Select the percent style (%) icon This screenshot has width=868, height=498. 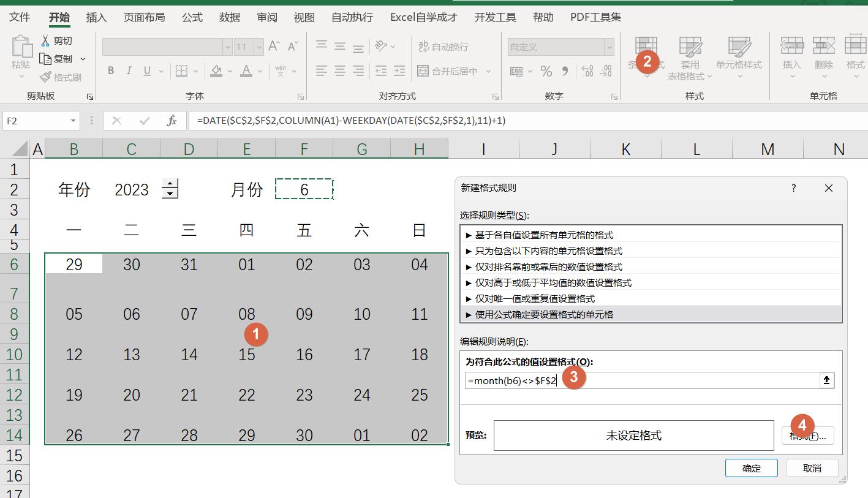546,71
